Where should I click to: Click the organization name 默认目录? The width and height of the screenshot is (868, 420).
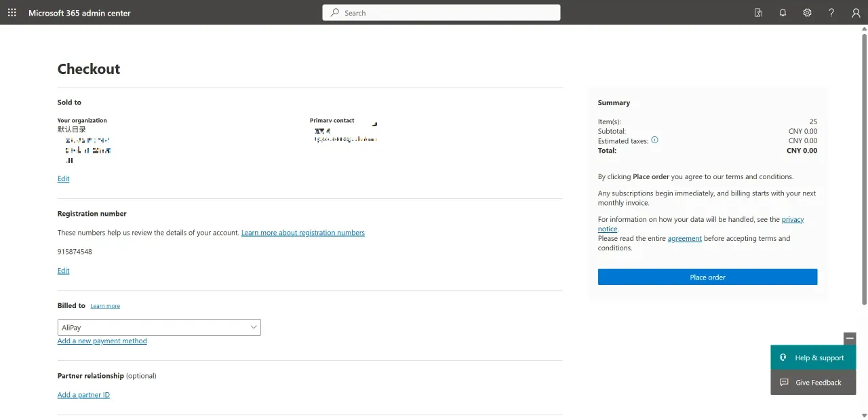(x=72, y=129)
